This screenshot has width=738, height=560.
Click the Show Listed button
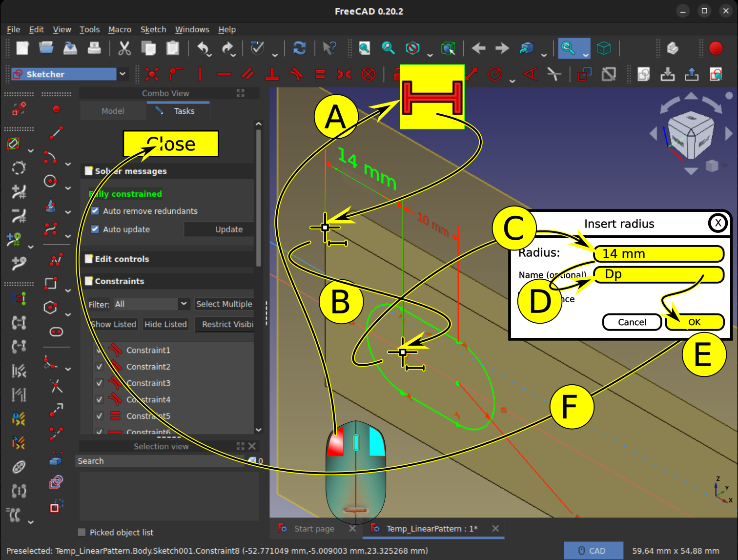click(x=114, y=324)
